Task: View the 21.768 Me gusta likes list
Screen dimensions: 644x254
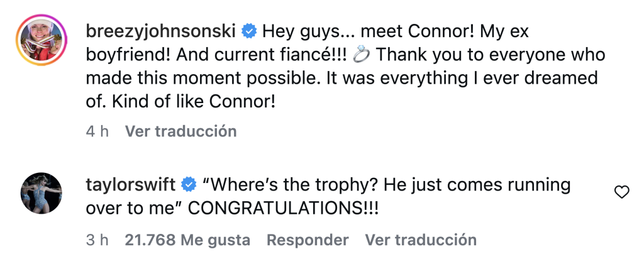Action: [187, 240]
